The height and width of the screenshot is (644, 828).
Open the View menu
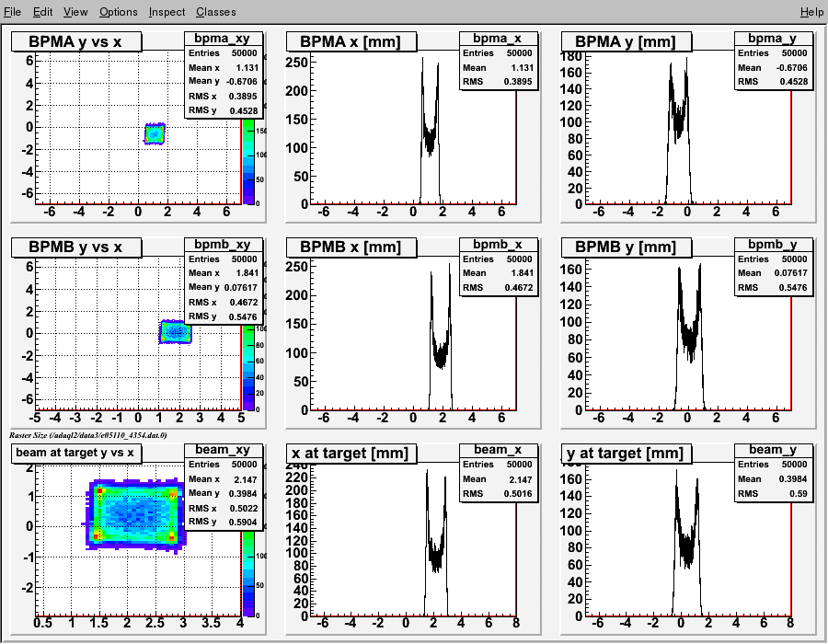75,12
